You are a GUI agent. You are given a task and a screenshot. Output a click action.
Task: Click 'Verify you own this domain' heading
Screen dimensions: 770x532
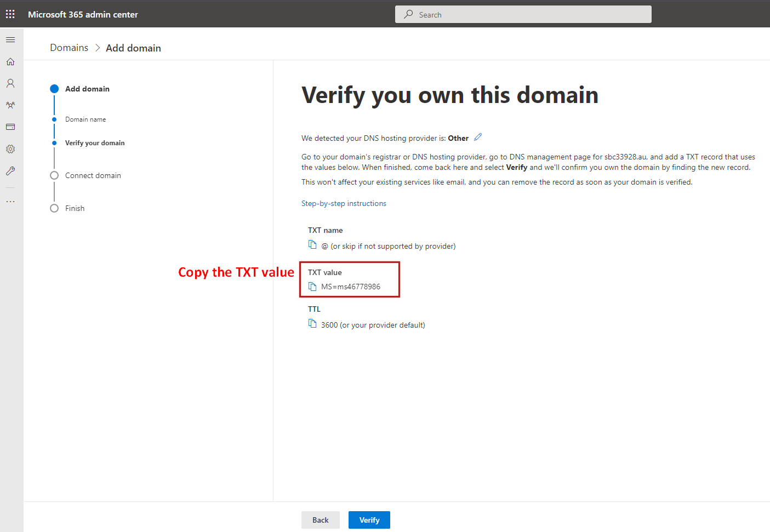click(x=450, y=95)
